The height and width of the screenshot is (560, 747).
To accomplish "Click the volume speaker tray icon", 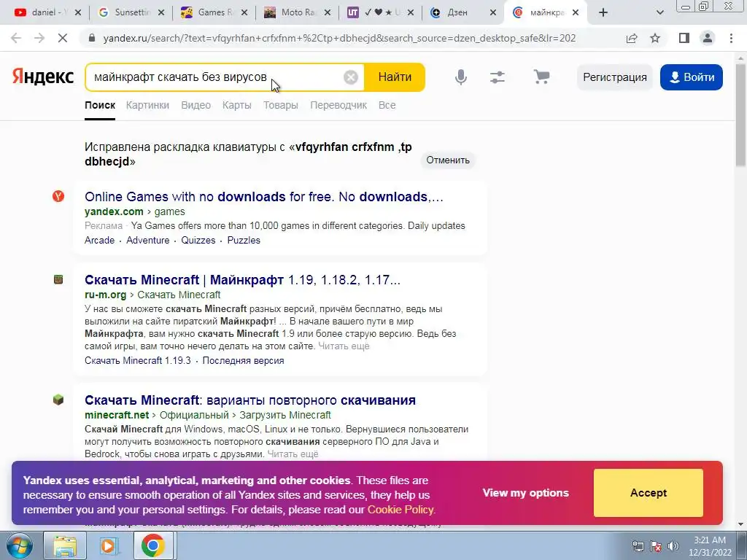I will click(x=673, y=546).
